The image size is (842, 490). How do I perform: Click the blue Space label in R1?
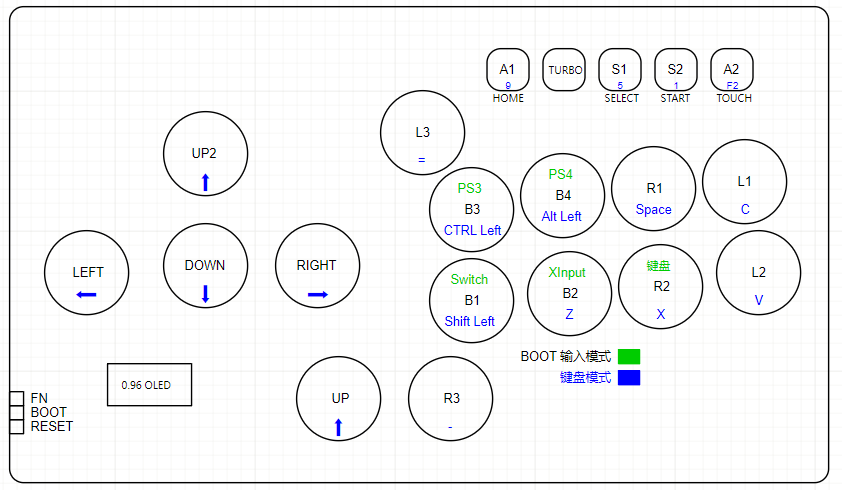click(654, 210)
